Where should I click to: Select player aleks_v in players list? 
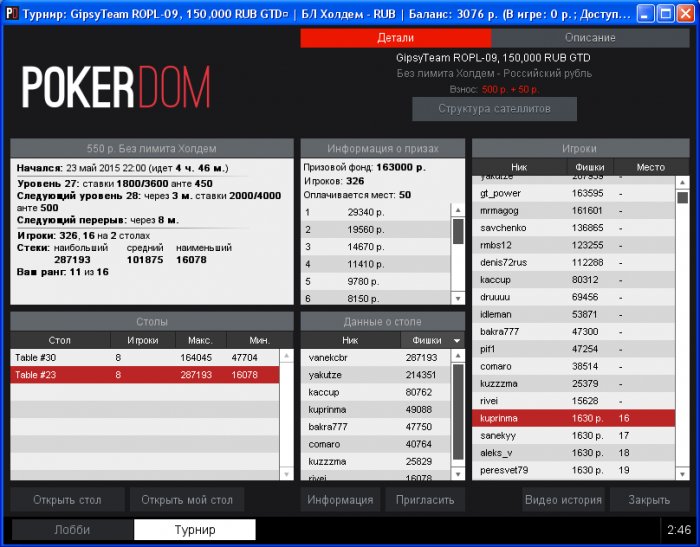click(x=574, y=453)
